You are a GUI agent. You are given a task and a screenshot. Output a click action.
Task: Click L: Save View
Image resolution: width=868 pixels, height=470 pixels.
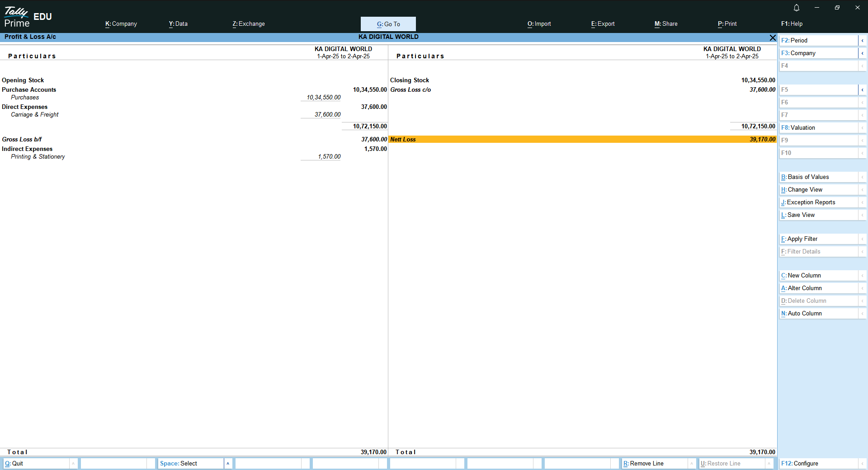[819, 215]
